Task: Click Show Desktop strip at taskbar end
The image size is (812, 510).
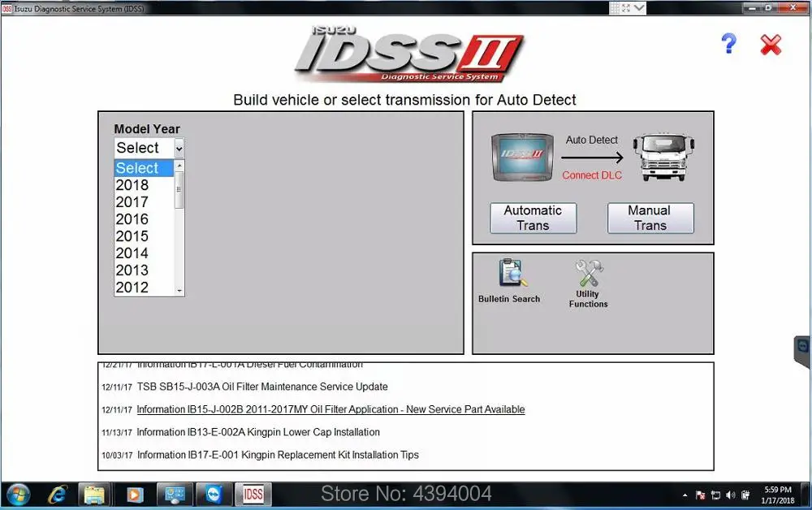Action: tap(807, 495)
